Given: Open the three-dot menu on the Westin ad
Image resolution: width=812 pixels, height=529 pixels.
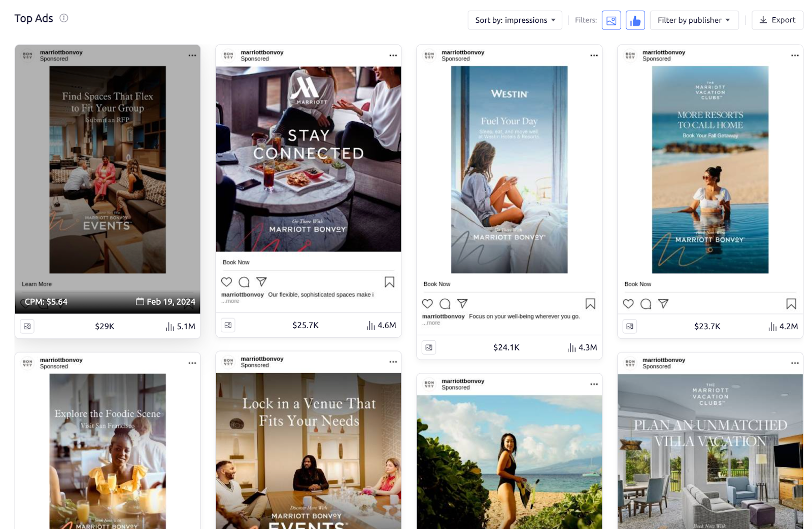Looking at the screenshot, I should click(x=594, y=55).
